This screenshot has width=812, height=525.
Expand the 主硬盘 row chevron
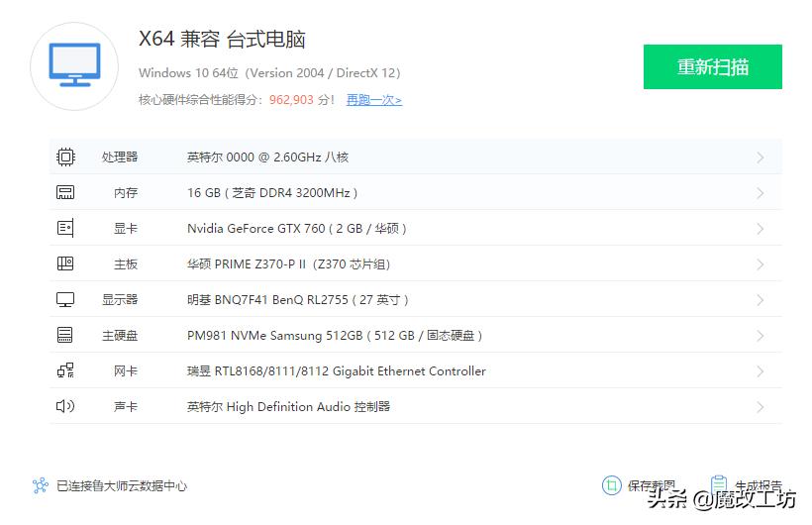click(x=760, y=336)
